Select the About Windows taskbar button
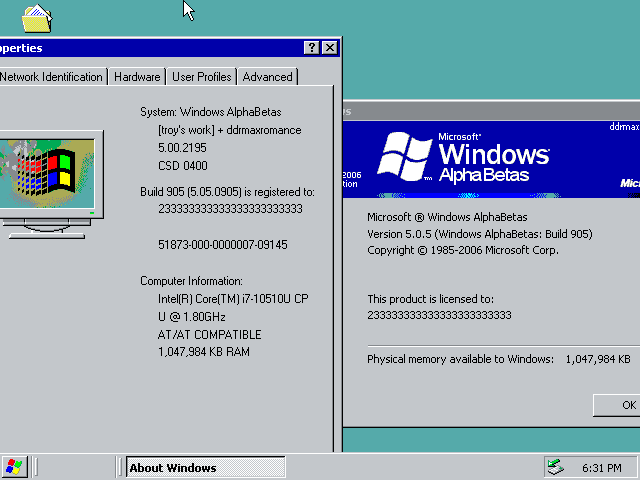Screen dimensions: 640x480 pos(205,467)
